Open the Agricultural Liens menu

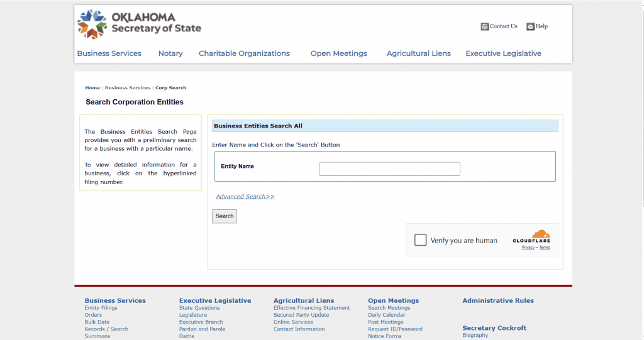(x=418, y=53)
